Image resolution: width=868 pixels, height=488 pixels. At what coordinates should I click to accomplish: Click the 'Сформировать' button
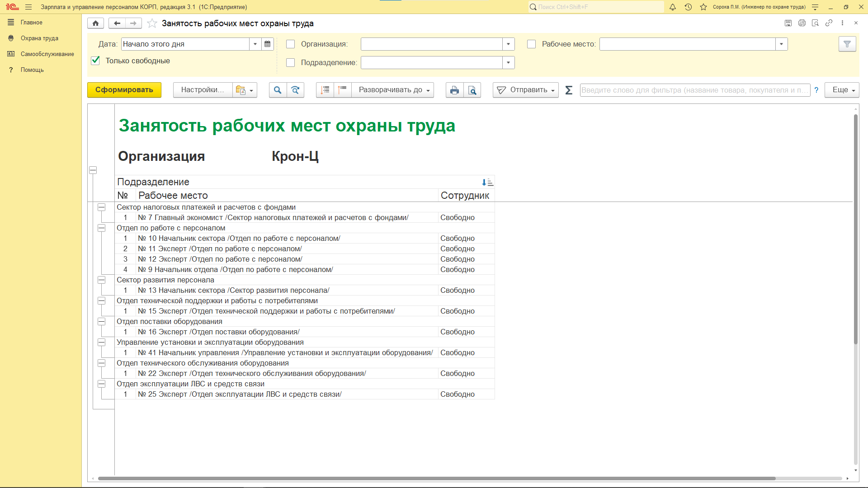tap(124, 90)
